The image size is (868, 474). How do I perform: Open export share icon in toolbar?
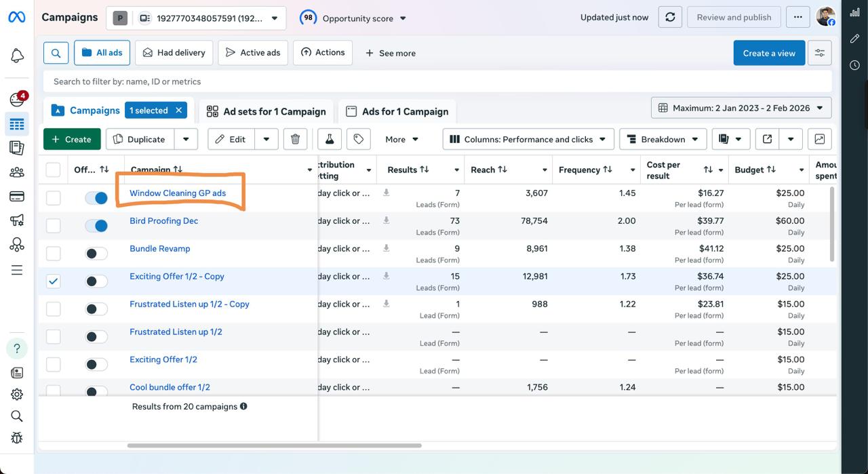pyautogui.click(x=767, y=139)
